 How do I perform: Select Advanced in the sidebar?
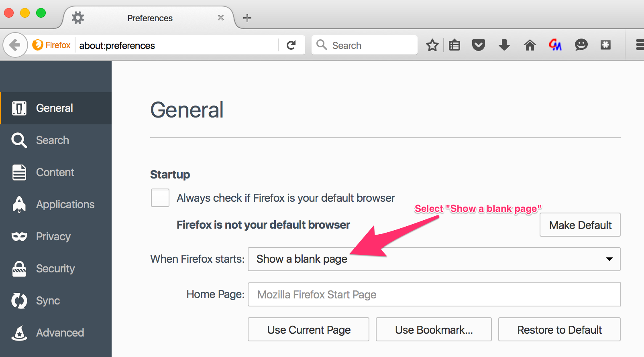(x=60, y=333)
